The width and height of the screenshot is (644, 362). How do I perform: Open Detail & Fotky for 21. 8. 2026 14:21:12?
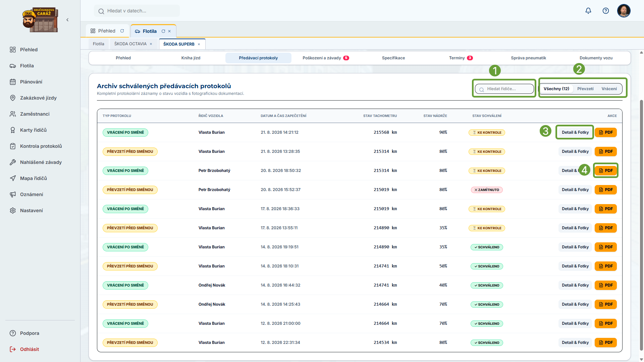tap(575, 132)
